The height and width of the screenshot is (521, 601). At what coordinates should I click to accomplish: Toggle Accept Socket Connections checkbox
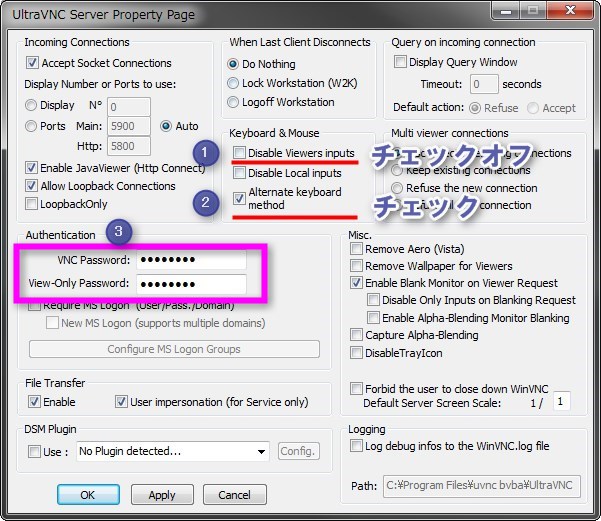pyautogui.click(x=32, y=63)
